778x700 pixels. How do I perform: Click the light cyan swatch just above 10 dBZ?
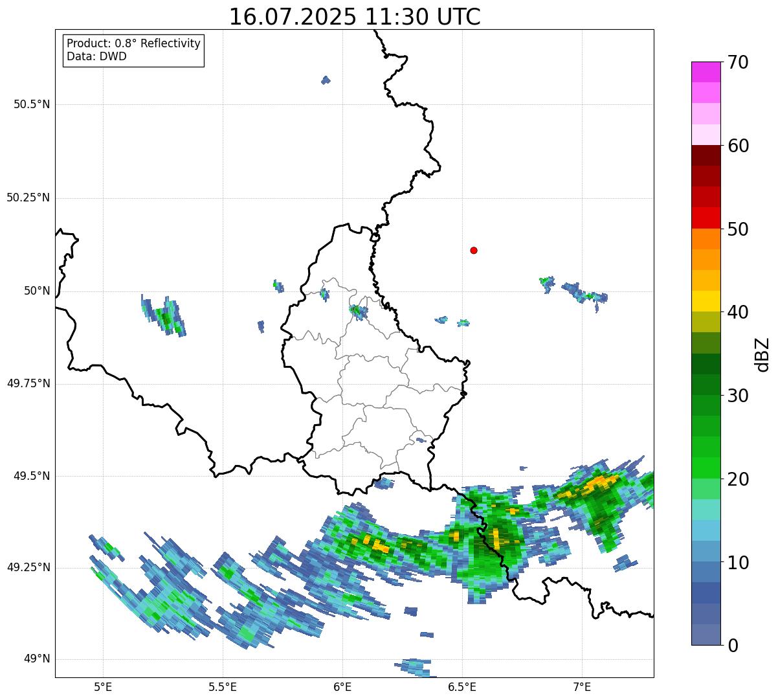coord(706,551)
